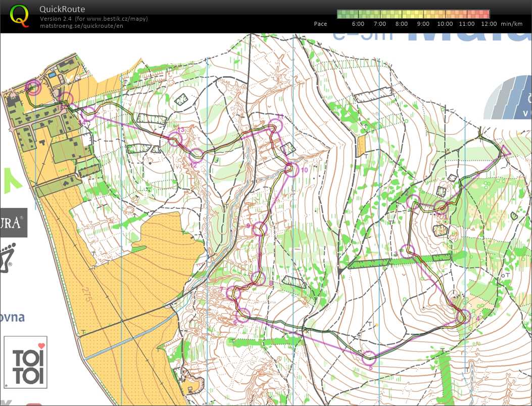Select control circle number 13

coord(175,138)
